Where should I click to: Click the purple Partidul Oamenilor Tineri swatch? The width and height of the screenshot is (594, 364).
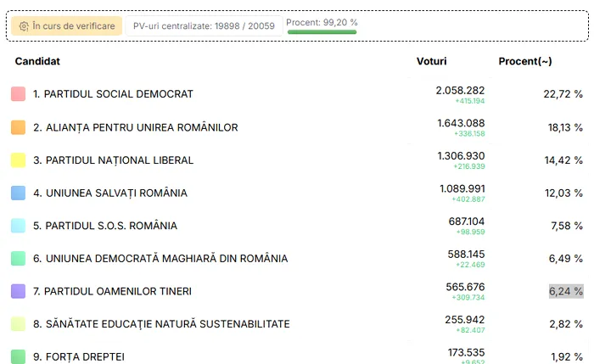click(18, 291)
